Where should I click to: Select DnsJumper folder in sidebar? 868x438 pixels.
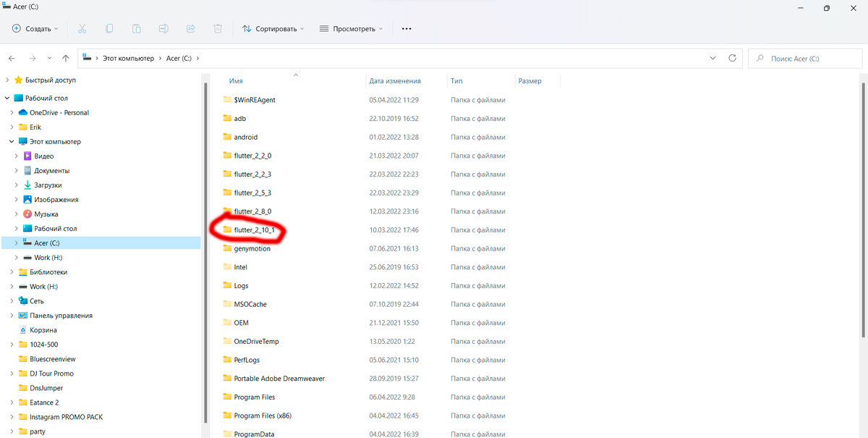pyautogui.click(x=46, y=388)
